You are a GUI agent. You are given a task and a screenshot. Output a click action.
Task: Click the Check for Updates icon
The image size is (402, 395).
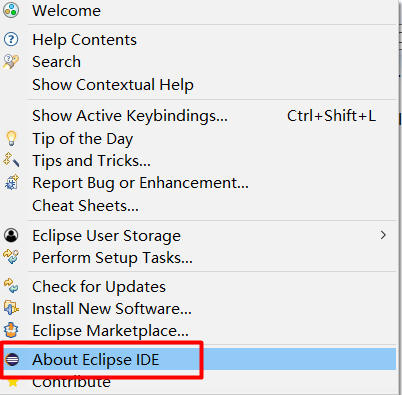click(x=11, y=286)
